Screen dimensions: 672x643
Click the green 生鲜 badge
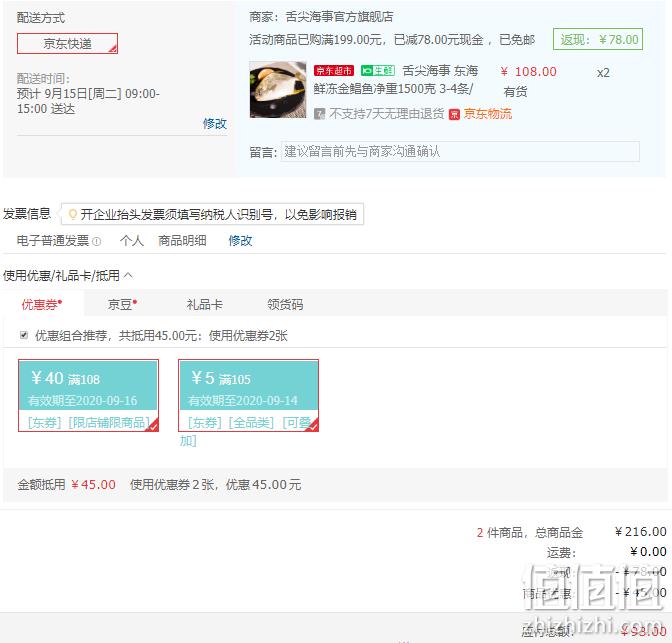(x=378, y=70)
